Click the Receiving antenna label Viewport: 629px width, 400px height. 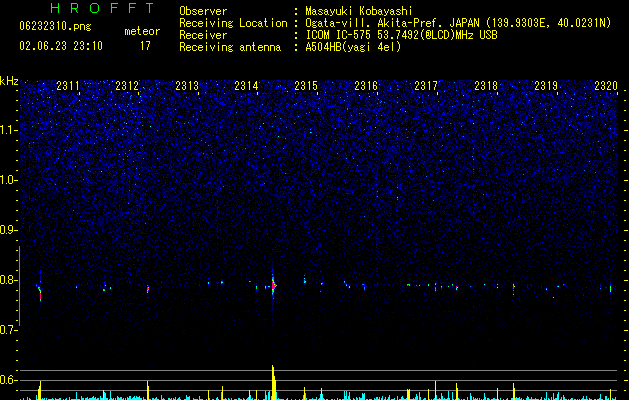pyautogui.click(x=230, y=47)
